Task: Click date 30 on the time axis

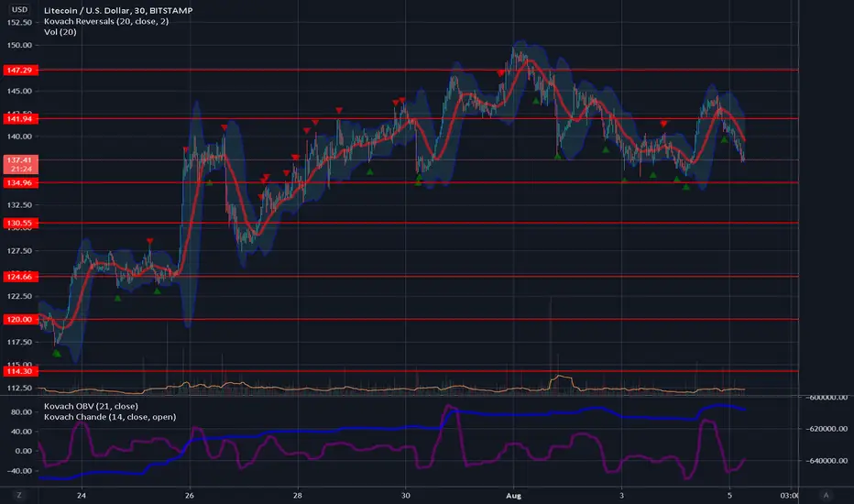Action: click(x=405, y=496)
